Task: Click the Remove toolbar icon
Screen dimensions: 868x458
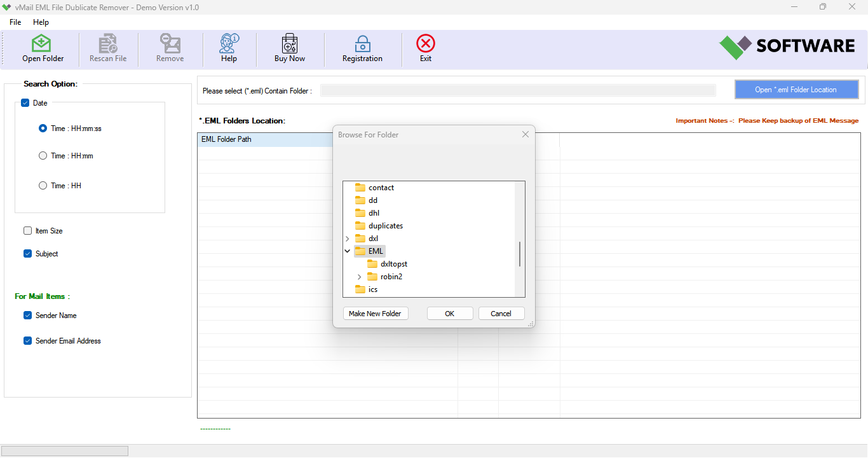Action: [170, 44]
